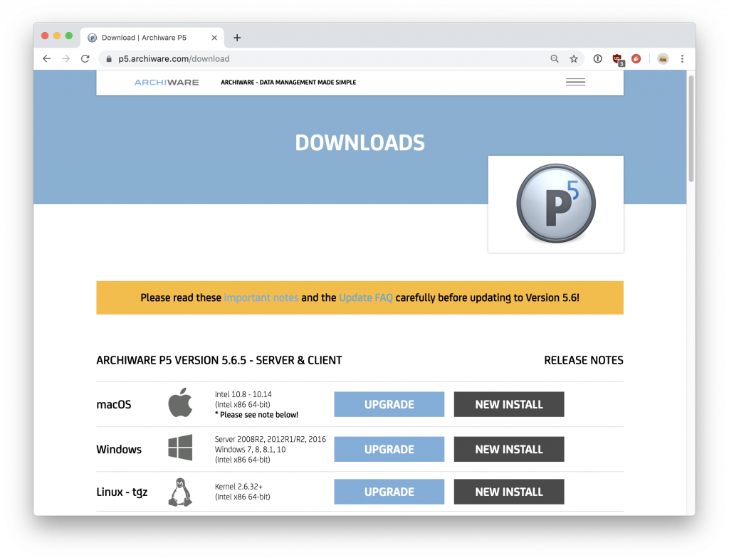Click the Windows logo icon
The width and height of the screenshot is (729, 560).
180,448
